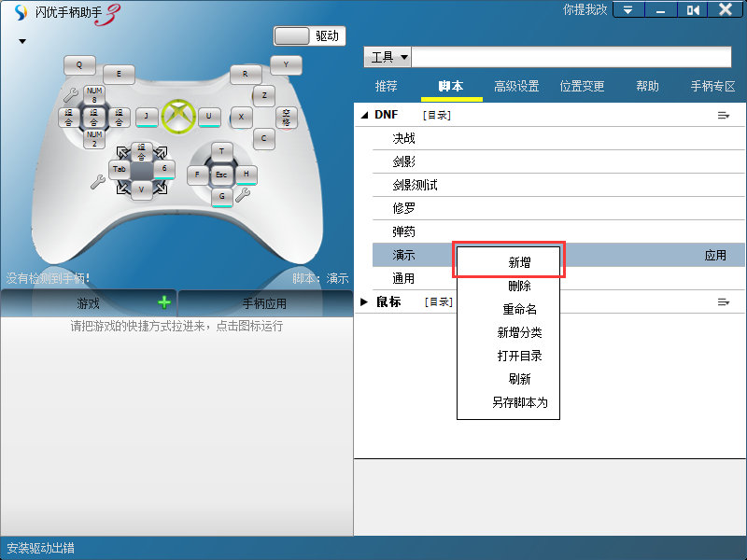Click the G right stick down mapping

coord(222,197)
